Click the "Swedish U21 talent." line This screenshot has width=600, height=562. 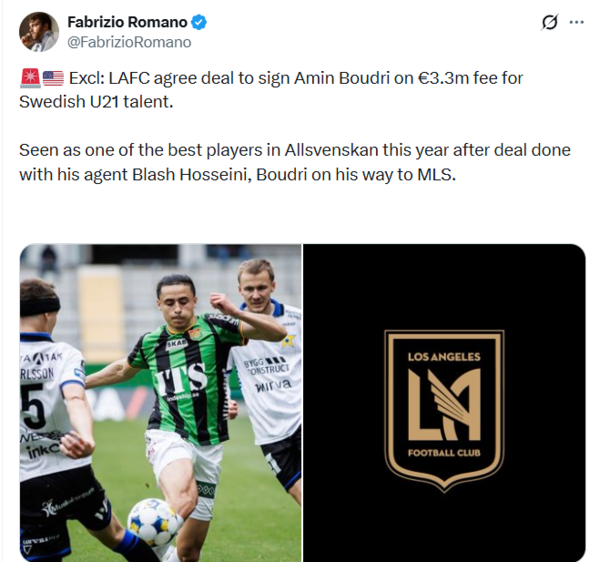point(96,102)
